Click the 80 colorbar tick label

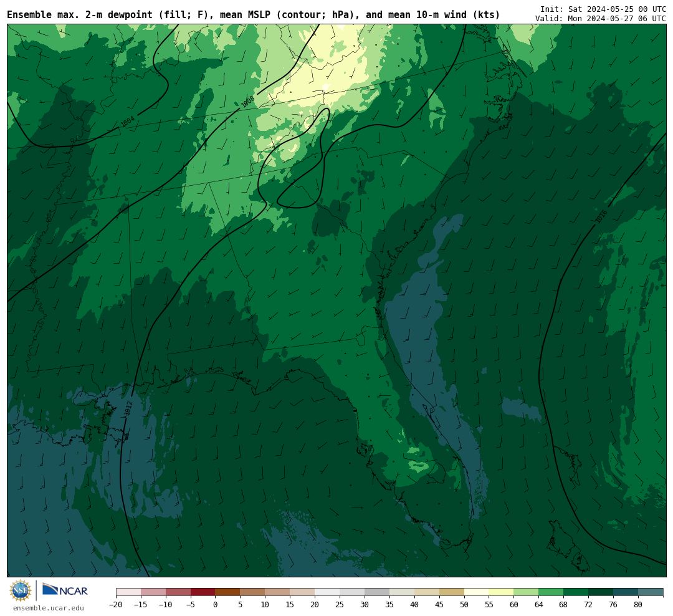(639, 605)
